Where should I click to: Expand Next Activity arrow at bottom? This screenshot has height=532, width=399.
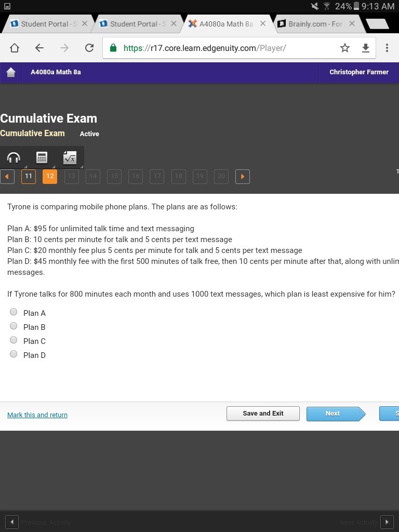[387, 522]
